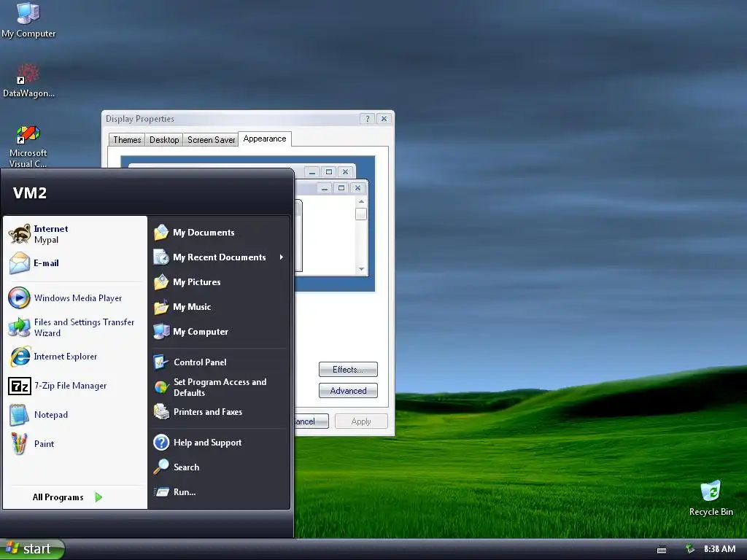The height and width of the screenshot is (560, 747).
Task: Switch to the Themes tab
Action: pyautogui.click(x=127, y=139)
